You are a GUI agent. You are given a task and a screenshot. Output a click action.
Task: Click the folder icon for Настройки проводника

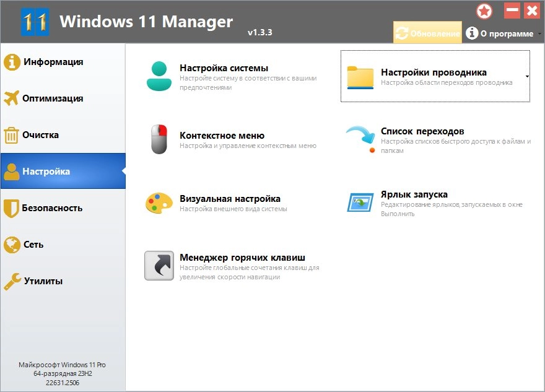360,77
